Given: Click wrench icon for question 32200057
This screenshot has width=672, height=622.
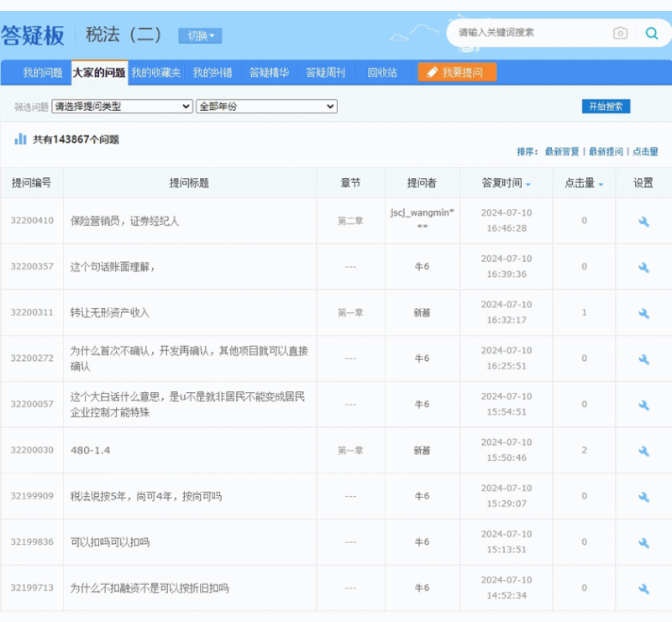Looking at the screenshot, I should 643,405.
